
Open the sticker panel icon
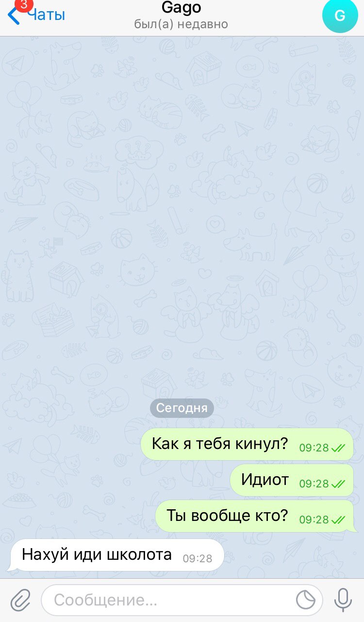pos(306,600)
